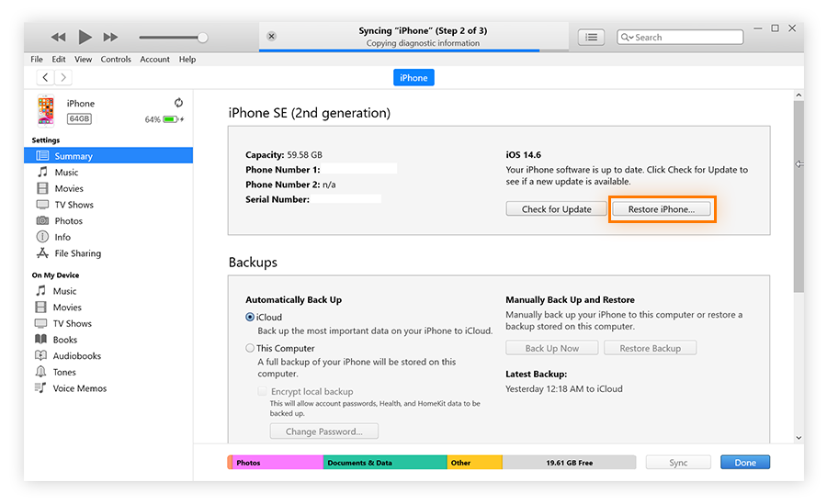Open File Sharing in the sidebar
Viewport: 827px width, 504px height.
click(77, 253)
